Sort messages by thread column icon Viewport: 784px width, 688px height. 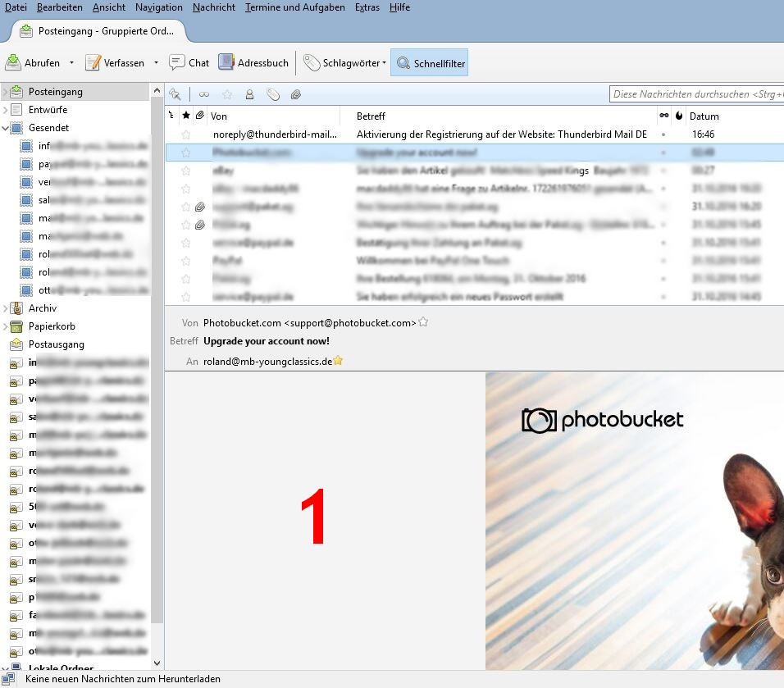coord(171,116)
